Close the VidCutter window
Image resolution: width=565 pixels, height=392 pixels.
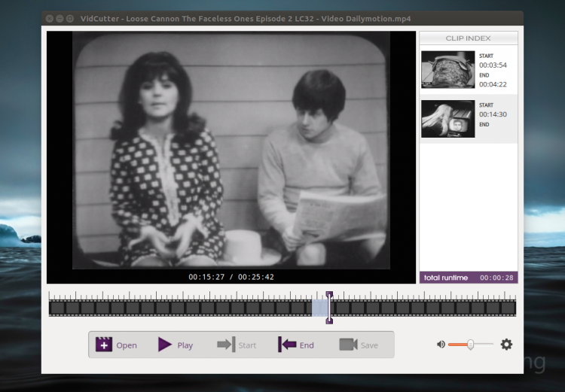tap(50, 18)
